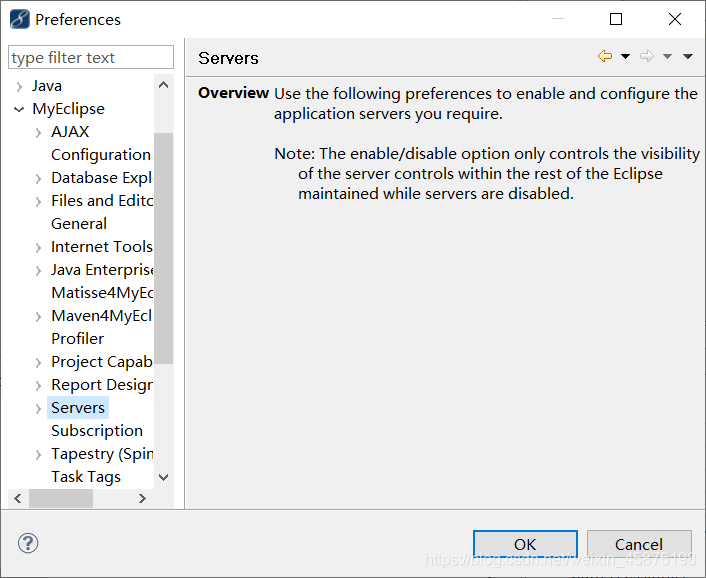The width and height of the screenshot is (706, 578).
Task: Expand the Java tree node
Action: point(19,86)
